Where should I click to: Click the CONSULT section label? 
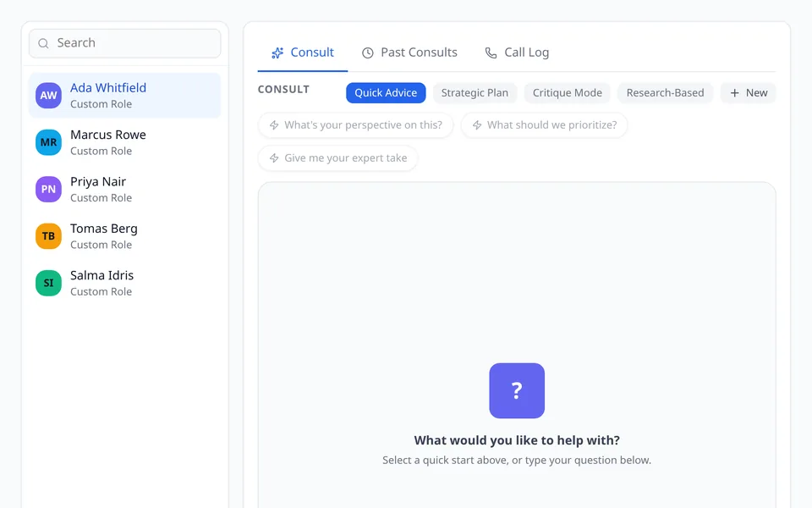284,90
